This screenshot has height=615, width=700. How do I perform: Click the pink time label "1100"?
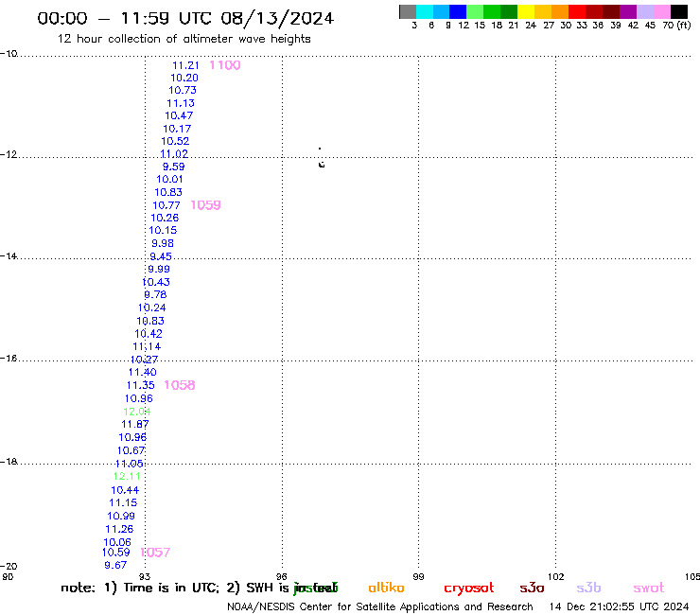225,65
